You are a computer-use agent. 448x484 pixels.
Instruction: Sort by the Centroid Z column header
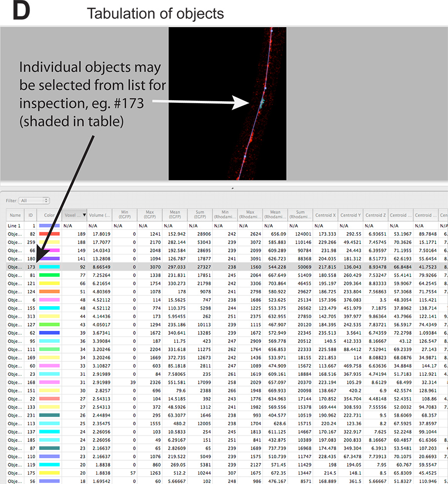coord(375,215)
